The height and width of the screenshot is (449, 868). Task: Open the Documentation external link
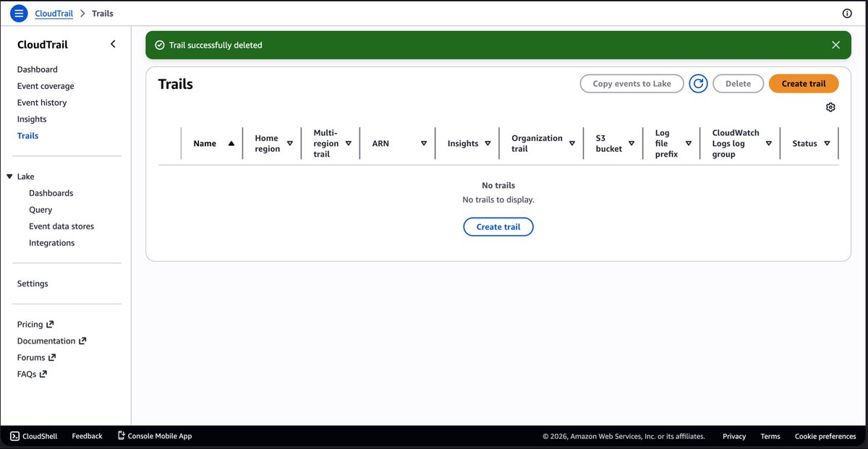[51, 341]
